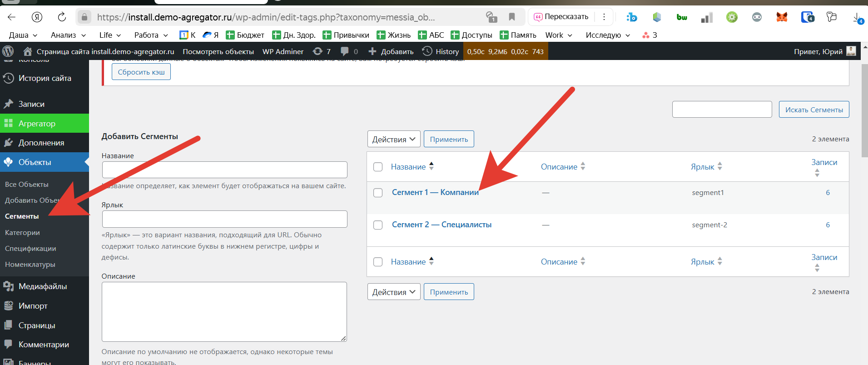Open the top Действия bulk actions dropdown
868x365 pixels.
(393, 139)
